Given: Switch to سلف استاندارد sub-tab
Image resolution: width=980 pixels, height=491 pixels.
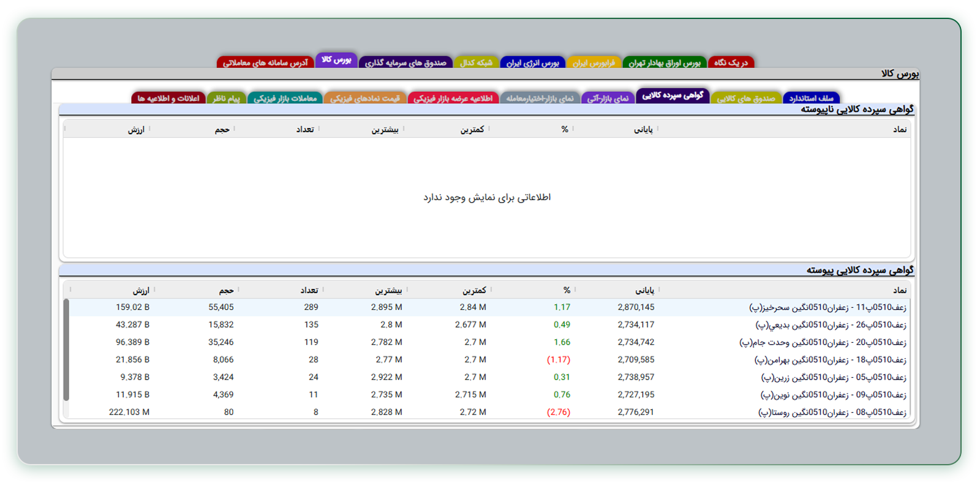Looking at the screenshot, I should pyautogui.click(x=812, y=98).
